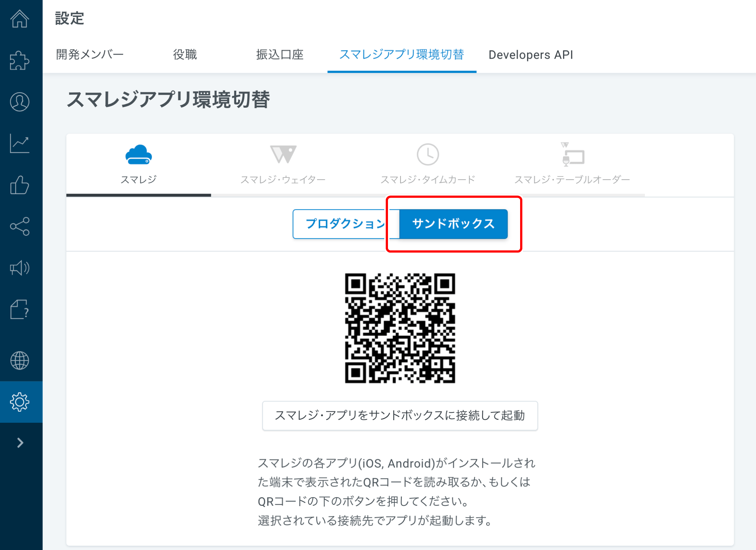Image resolution: width=756 pixels, height=550 pixels.
Task: Select the スマレジ・ウェイター app tab
Action: (x=283, y=165)
